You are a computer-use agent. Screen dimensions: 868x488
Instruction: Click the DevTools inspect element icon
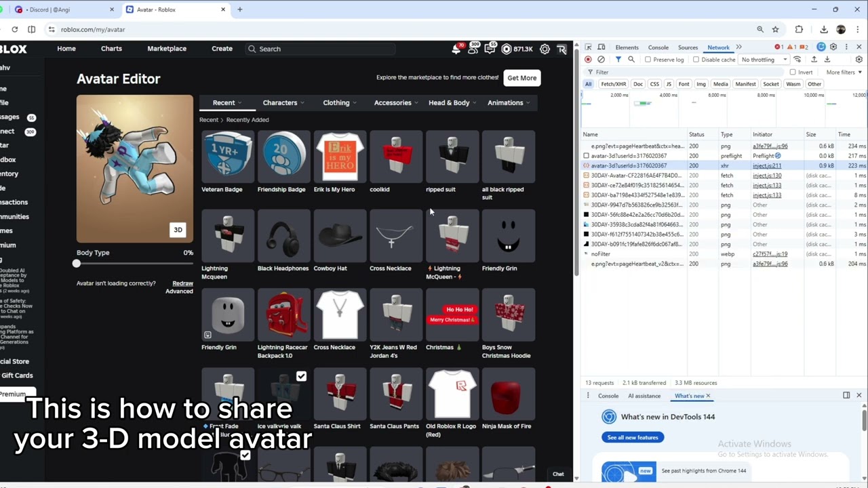tap(588, 47)
